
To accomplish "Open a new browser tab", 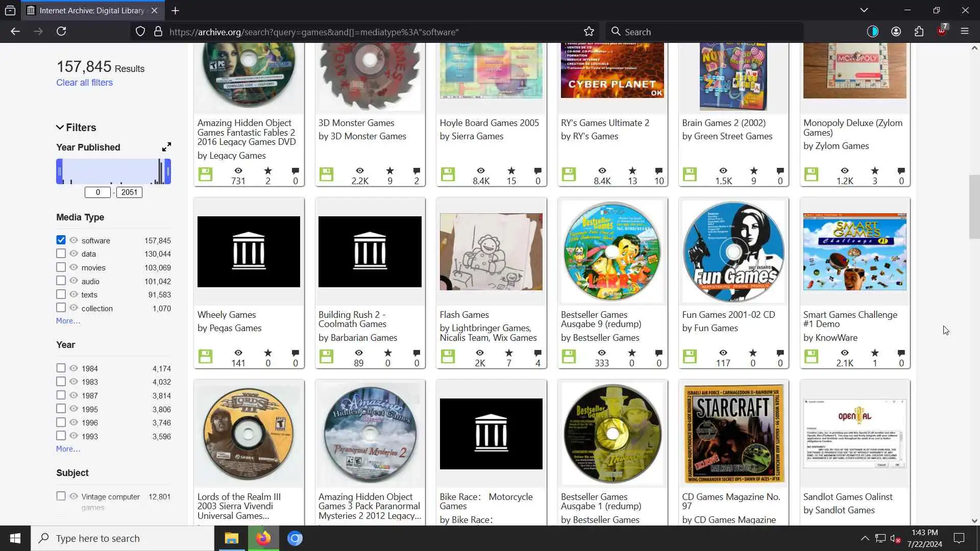I will coord(175,10).
